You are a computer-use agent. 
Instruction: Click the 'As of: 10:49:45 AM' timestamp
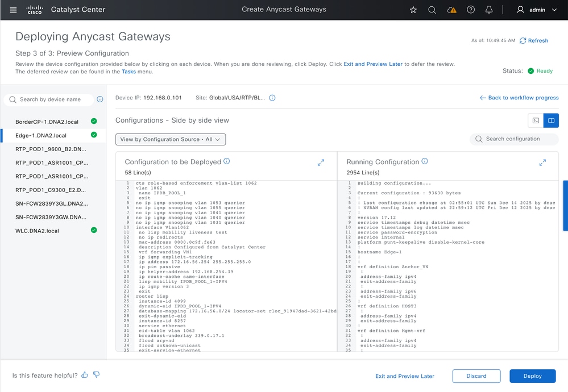(493, 40)
